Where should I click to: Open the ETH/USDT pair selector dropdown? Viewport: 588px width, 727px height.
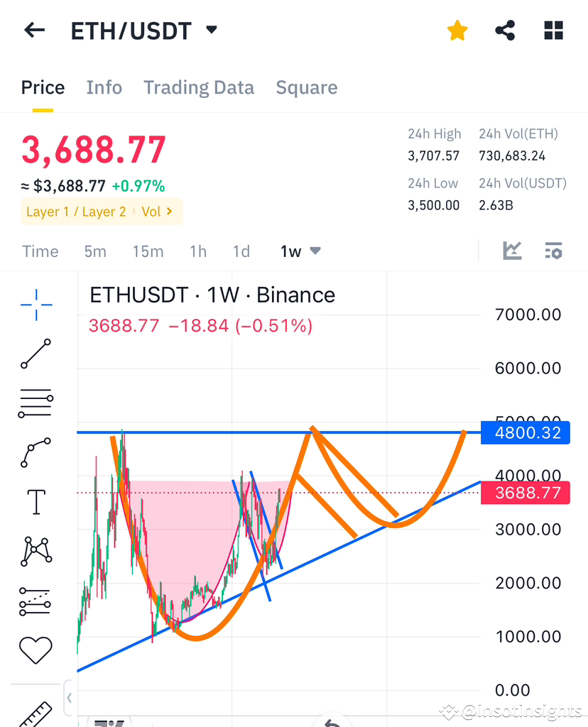(211, 31)
